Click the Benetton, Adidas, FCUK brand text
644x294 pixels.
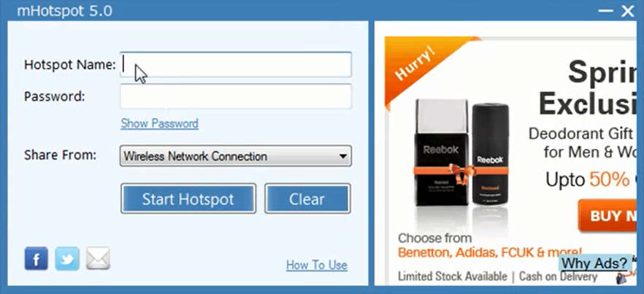(x=489, y=252)
